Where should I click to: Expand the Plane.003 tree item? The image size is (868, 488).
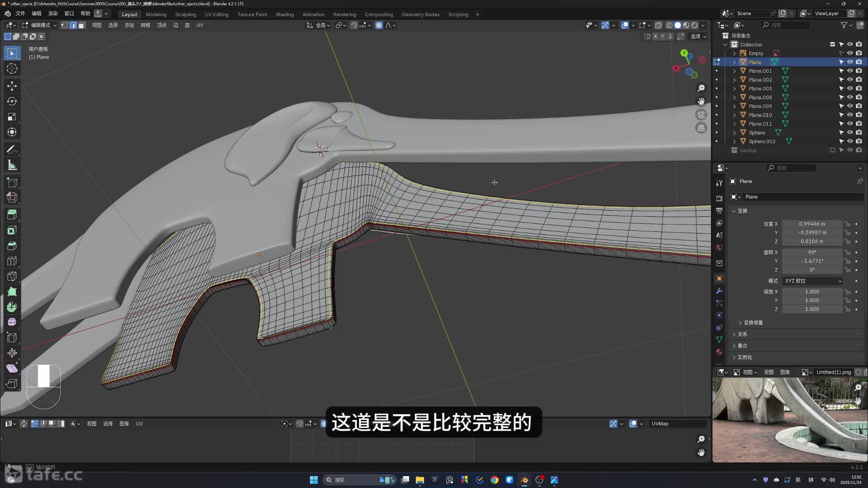[735, 89]
